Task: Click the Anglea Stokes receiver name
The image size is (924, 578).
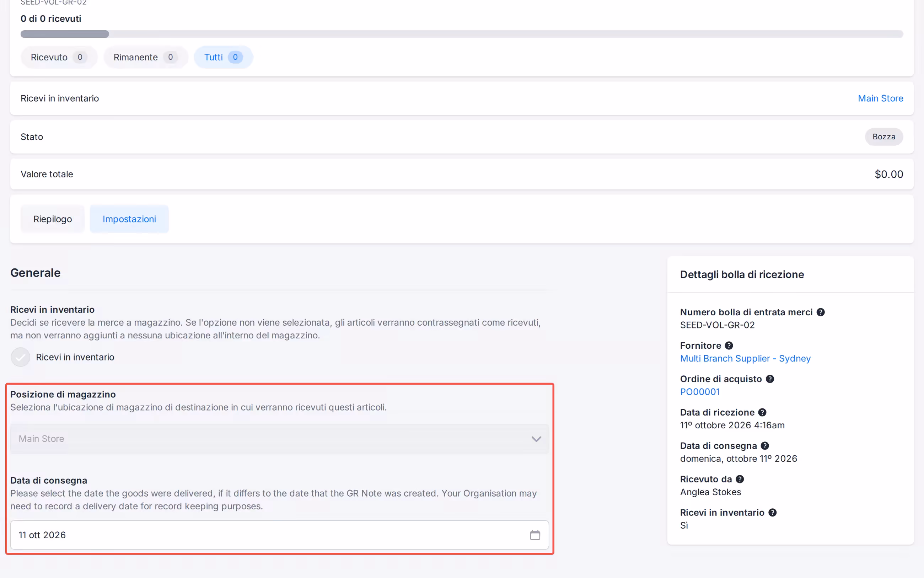Action: click(710, 492)
